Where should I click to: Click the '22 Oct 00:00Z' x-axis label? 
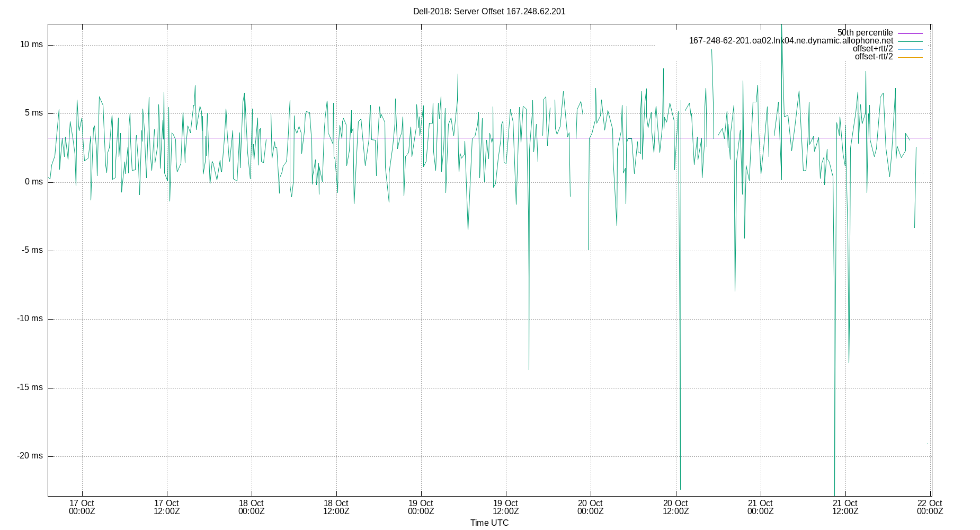pyautogui.click(x=930, y=507)
